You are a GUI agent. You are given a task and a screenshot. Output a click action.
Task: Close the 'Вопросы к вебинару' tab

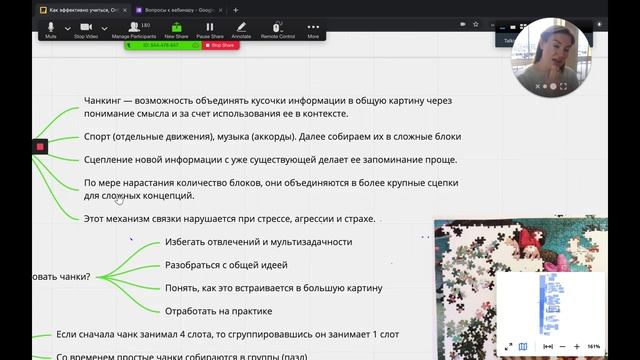pyautogui.click(x=220, y=10)
